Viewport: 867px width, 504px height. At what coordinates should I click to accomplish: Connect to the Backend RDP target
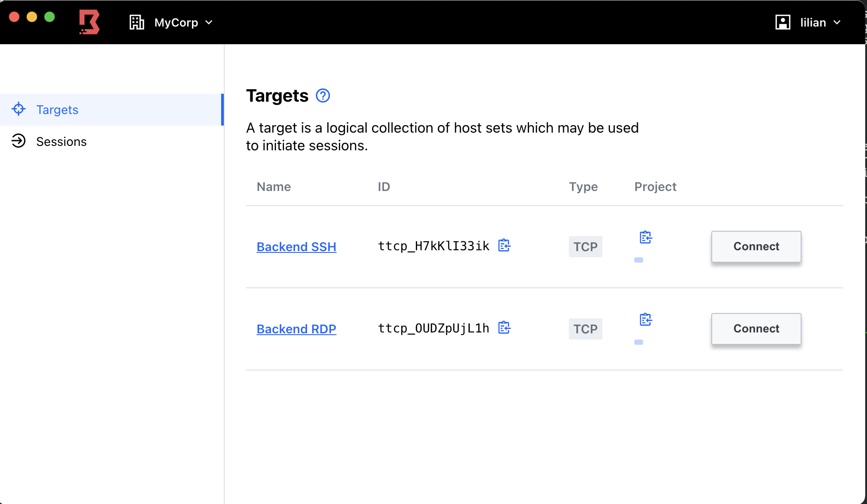756,328
